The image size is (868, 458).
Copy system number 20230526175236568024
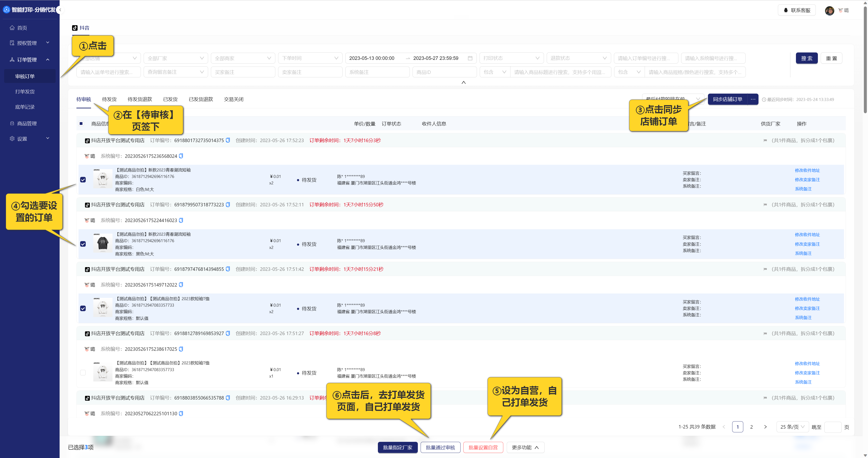[x=181, y=156]
